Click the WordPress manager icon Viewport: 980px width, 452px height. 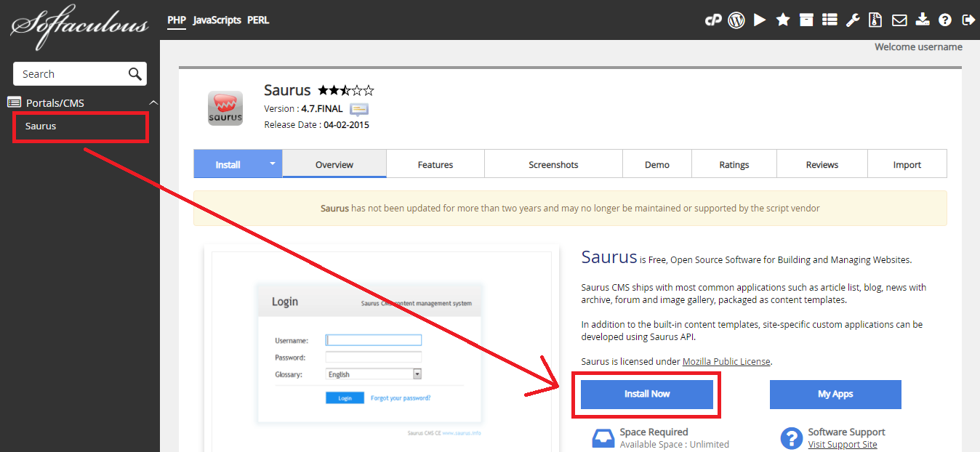736,20
